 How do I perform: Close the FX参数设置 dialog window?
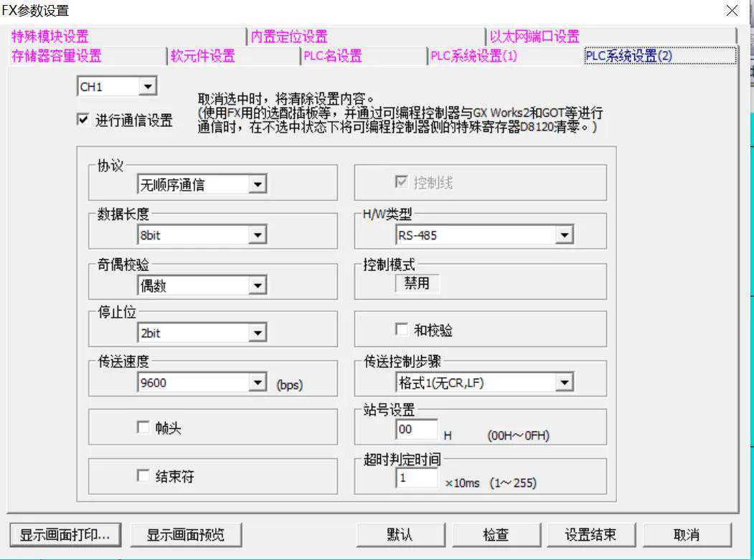click(x=731, y=11)
